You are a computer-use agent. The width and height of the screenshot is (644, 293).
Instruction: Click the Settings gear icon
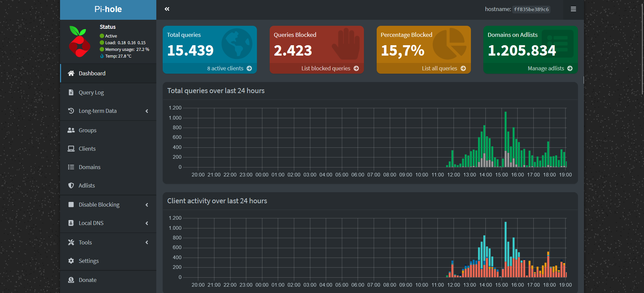71,261
